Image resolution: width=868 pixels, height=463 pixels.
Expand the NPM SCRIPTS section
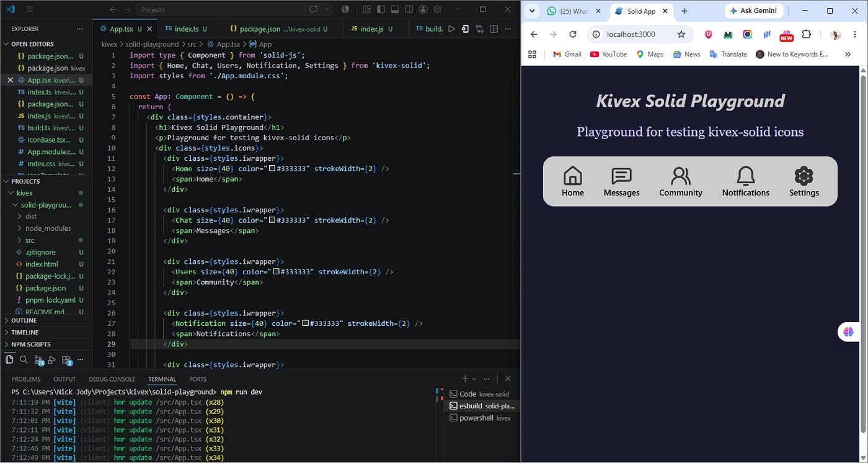click(46, 344)
